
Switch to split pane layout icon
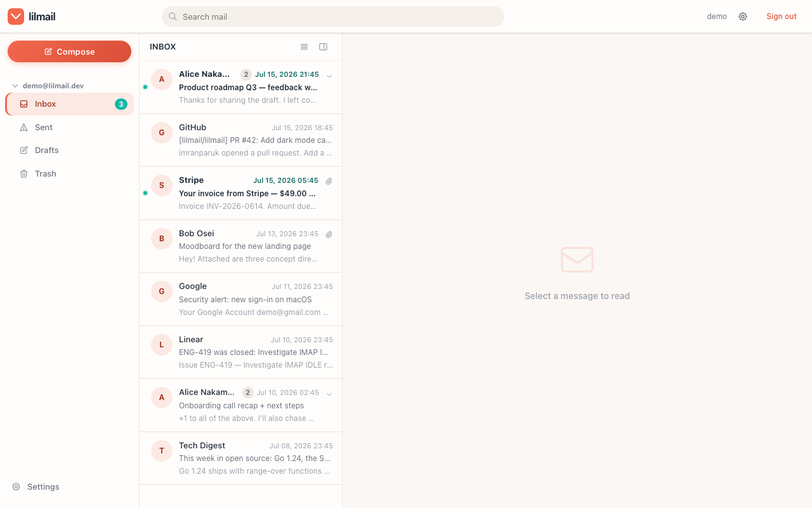pos(324,46)
